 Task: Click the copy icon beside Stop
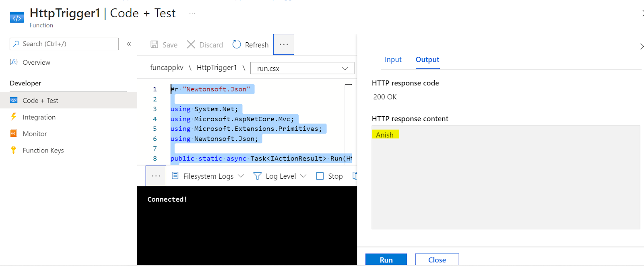pos(355,176)
